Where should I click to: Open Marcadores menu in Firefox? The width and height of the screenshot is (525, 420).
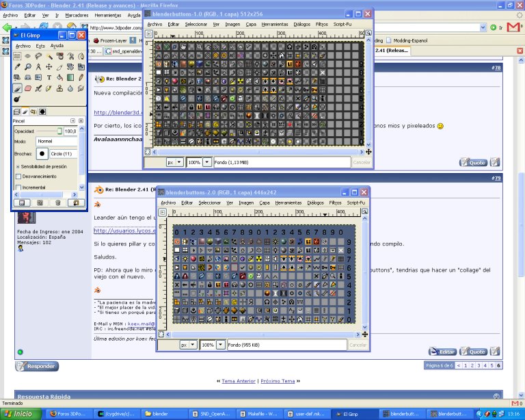pyautogui.click(x=77, y=16)
